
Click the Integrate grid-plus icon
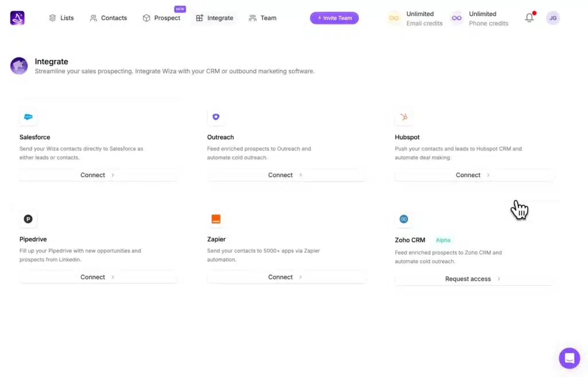(199, 18)
